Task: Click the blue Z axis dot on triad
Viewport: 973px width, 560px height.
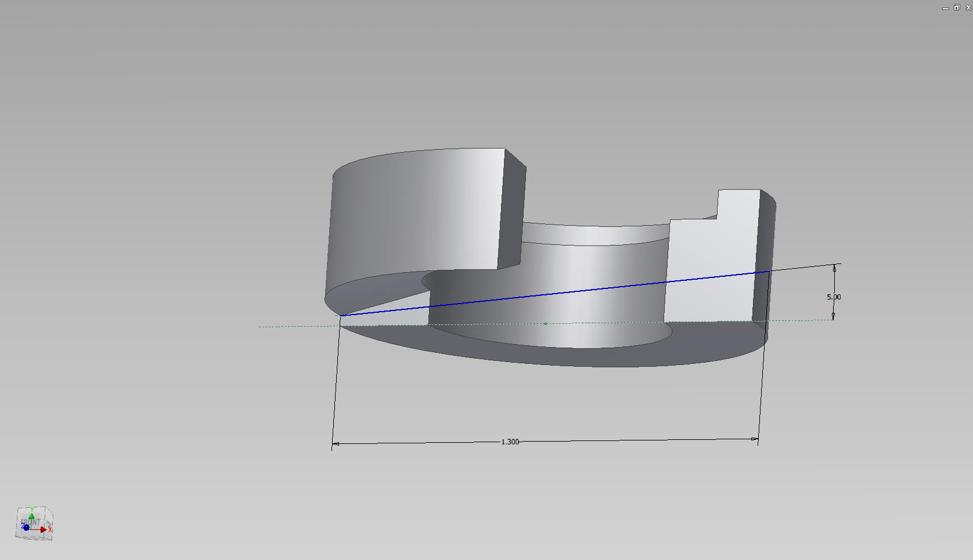Action: pyautogui.click(x=26, y=528)
